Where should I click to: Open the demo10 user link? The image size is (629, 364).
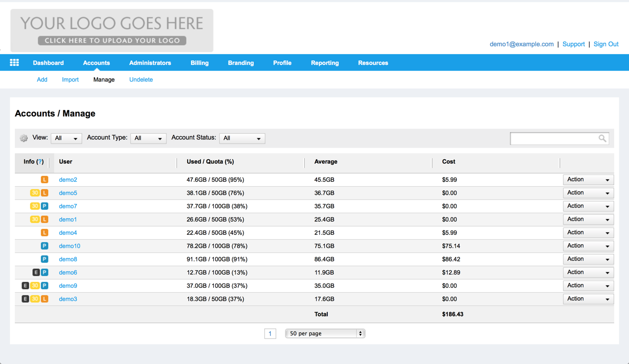(70, 246)
